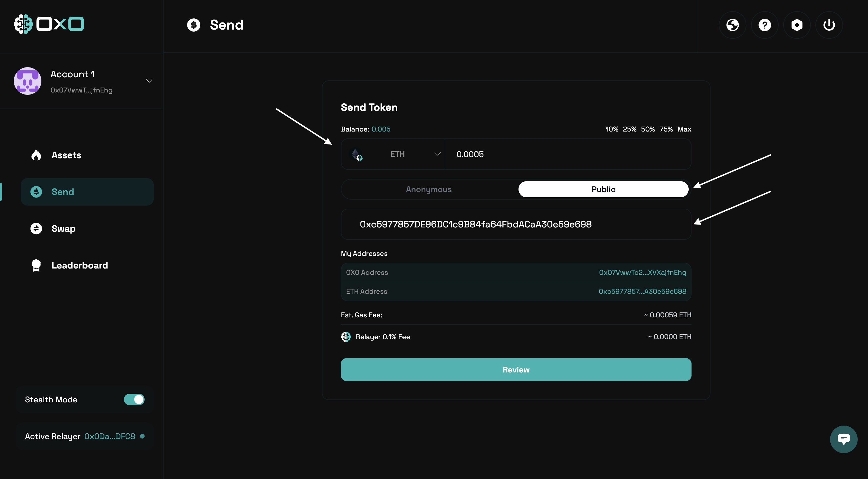Open the ETH token dropdown
868x479 pixels.
[397, 154]
